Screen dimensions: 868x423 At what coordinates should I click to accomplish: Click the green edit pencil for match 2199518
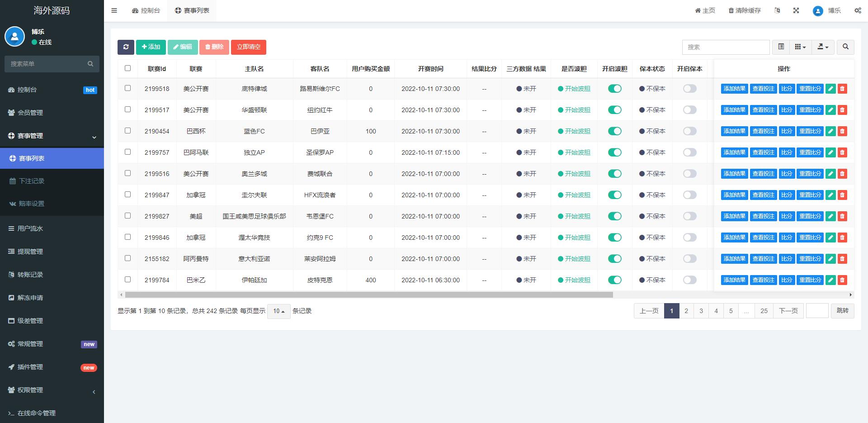coord(830,89)
